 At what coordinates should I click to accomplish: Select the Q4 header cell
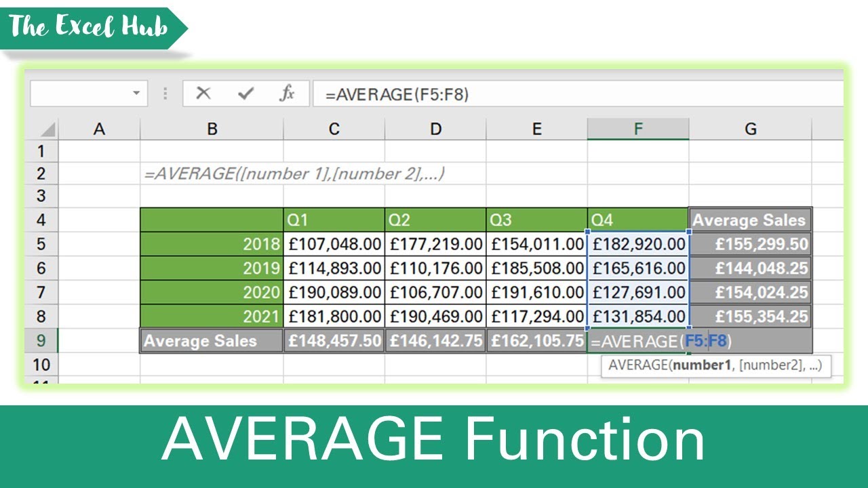coord(638,220)
